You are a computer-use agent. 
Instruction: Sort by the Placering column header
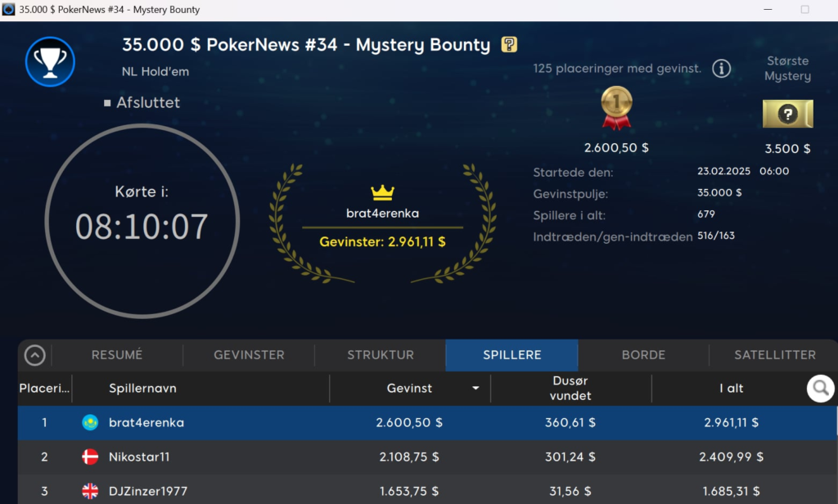[44, 388]
